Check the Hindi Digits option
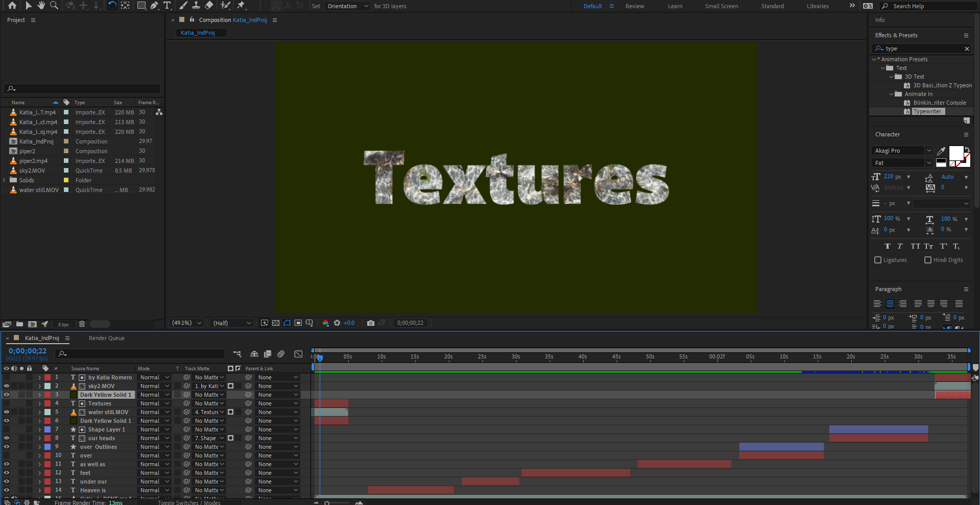980x505 pixels. tap(928, 260)
